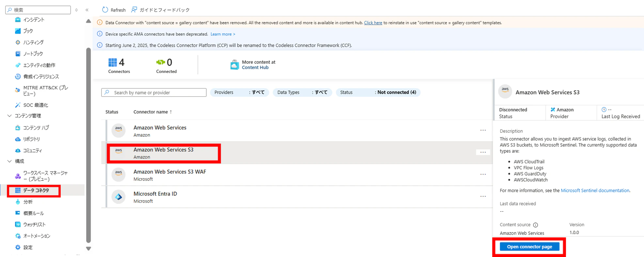Click the 脅威インテリジェンス icon
The height and width of the screenshot is (257, 644).
(x=18, y=77)
